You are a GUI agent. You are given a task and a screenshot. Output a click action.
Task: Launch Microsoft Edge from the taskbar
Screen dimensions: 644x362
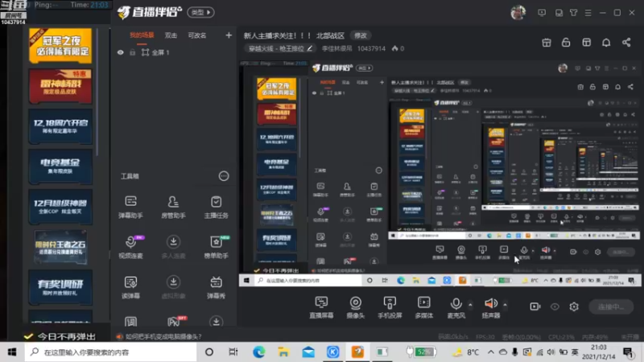tap(258, 352)
